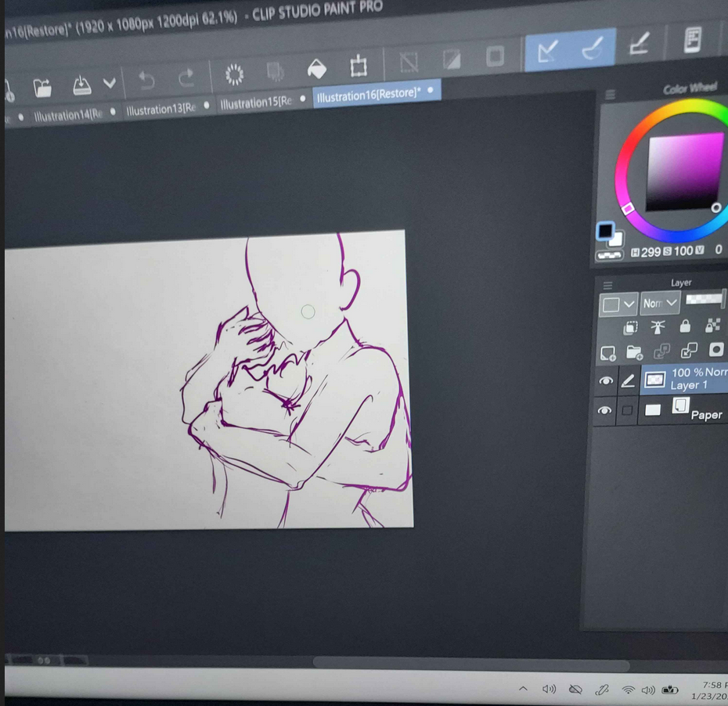This screenshot has width=728, height=706.
Task: Select the Fill bucket icon in the toolbar
Action: [318, 68]
